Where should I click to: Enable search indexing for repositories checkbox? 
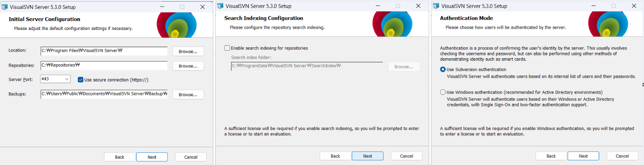tap(227, 48)
